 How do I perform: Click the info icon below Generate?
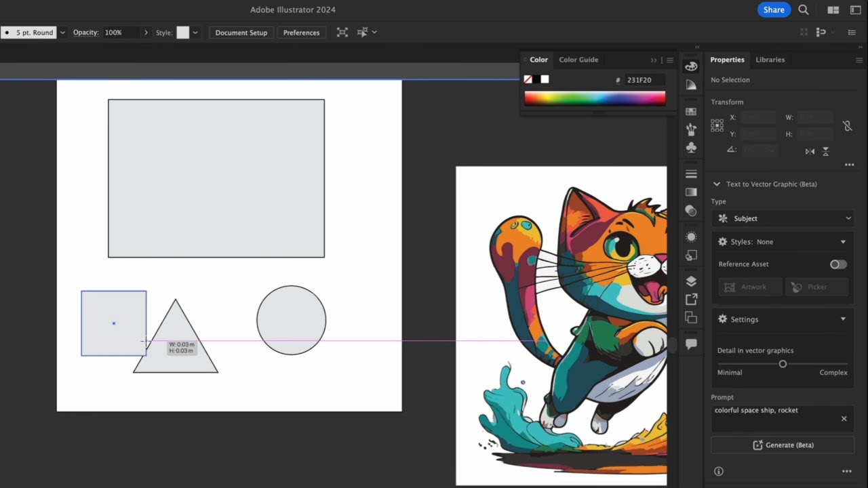tap(719, 471)
